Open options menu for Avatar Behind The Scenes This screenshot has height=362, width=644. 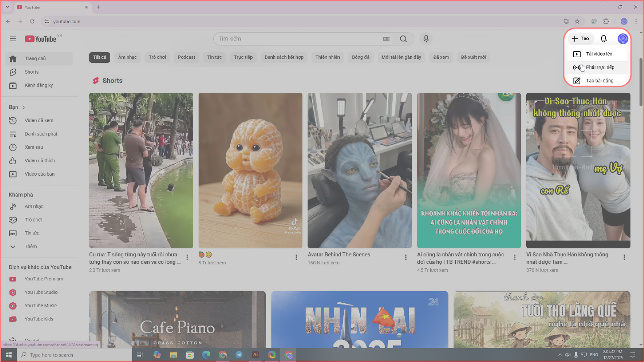click(x=406, y=257)
